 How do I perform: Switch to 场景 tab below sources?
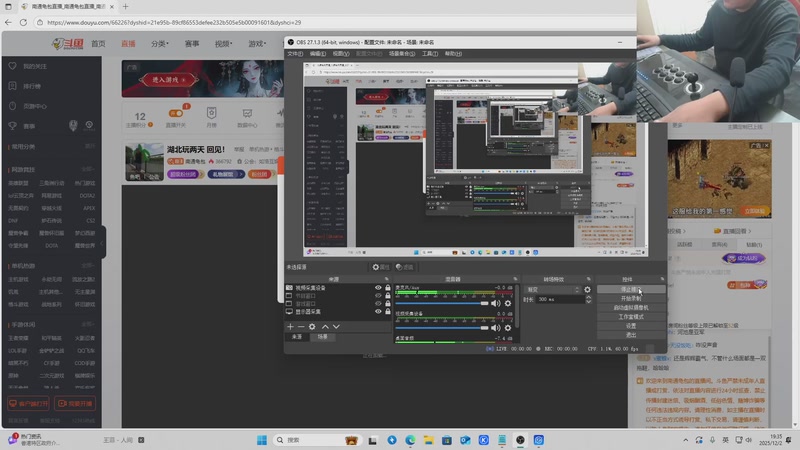(x=322, y=337)
